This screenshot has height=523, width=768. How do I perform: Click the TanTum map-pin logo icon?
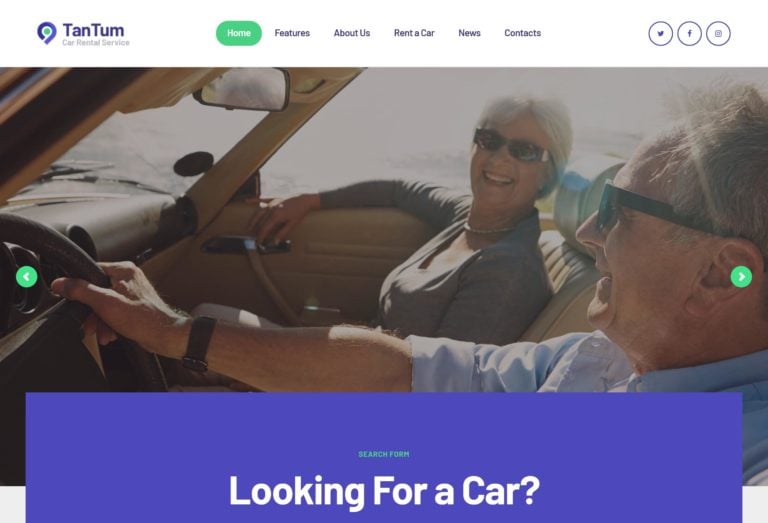pos(47,33)
